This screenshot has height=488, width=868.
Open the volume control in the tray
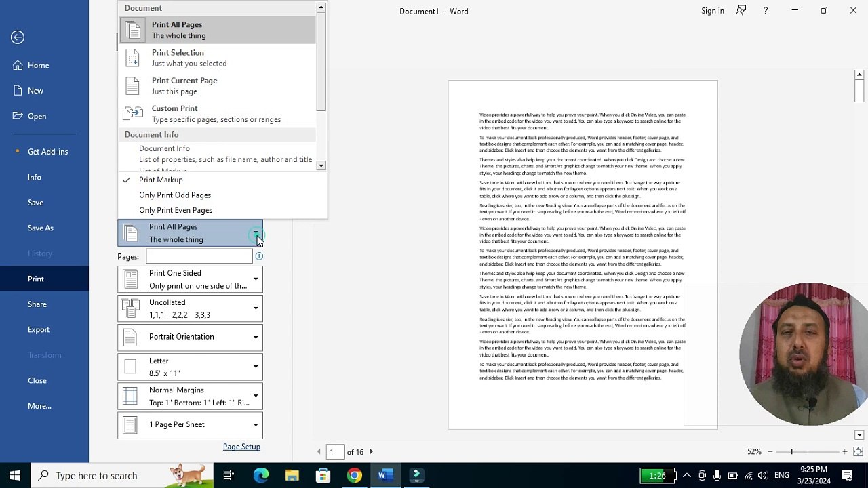763,475
